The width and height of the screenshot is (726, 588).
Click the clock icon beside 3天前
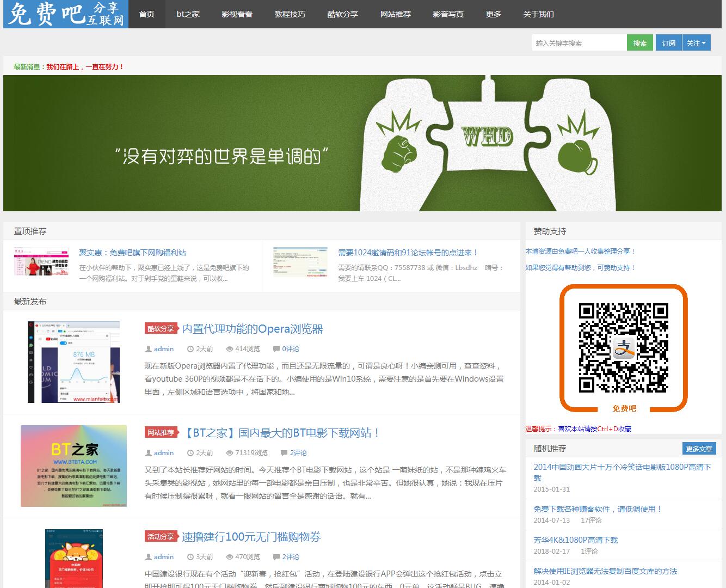coord(190,557)
